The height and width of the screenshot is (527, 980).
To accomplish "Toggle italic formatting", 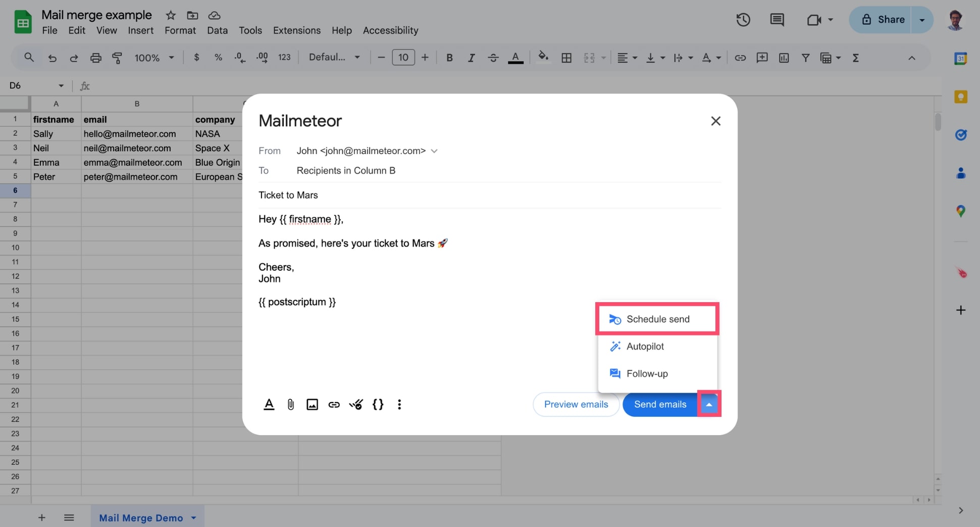I will tap(471, 58).
